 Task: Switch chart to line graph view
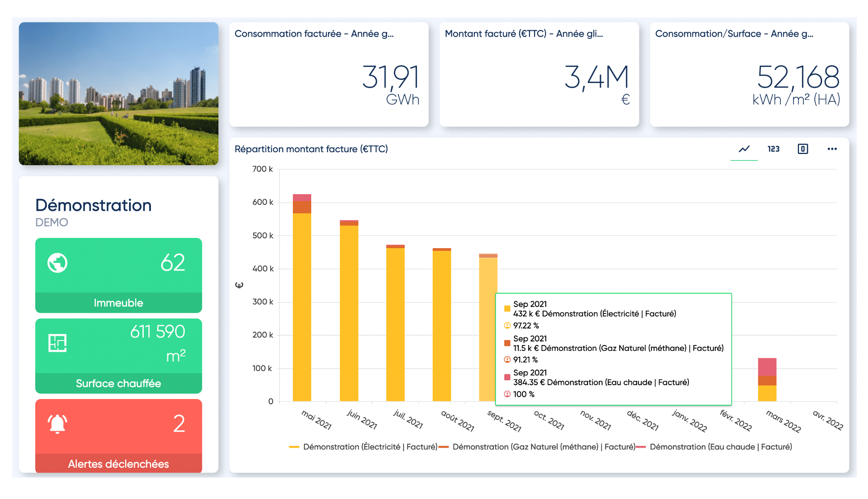click(x=744, y=149)
